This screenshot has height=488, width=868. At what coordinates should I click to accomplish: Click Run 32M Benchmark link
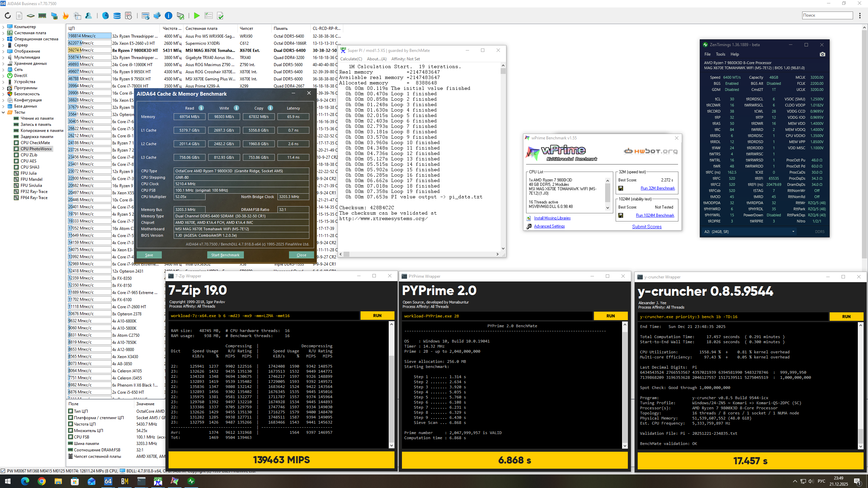click(657, 188)
